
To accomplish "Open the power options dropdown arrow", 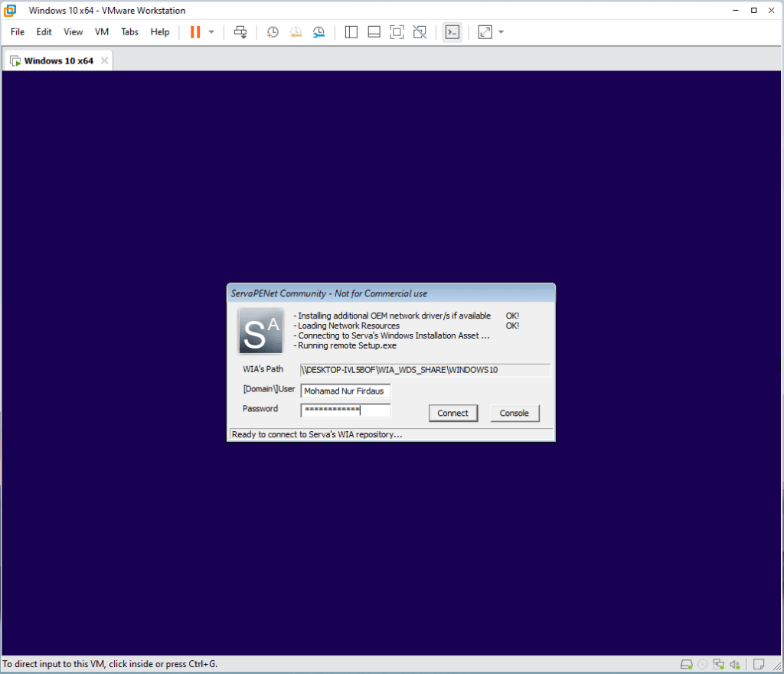I will click(x=211, y=32).
